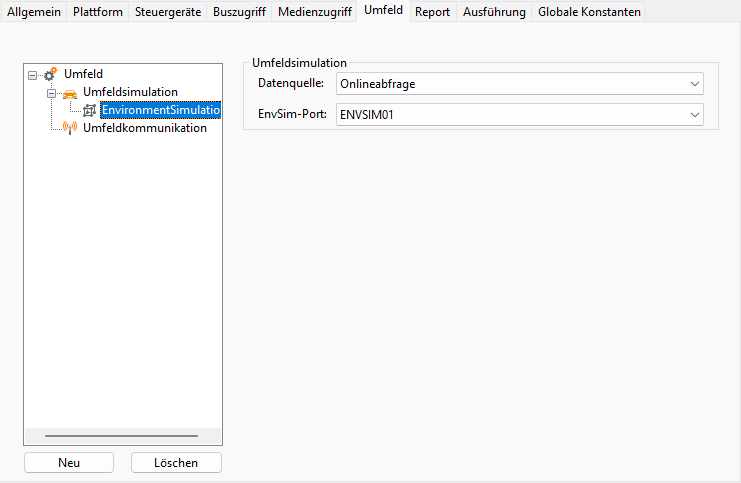This screenshot has width=741, height=483.
Task: Click the Datenquelle label
Action: coord(291,84)
